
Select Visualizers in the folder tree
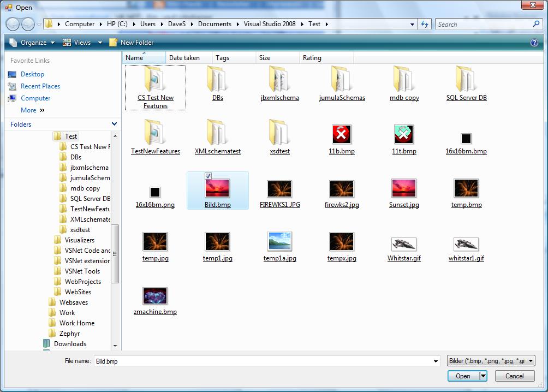coord(79,240)
